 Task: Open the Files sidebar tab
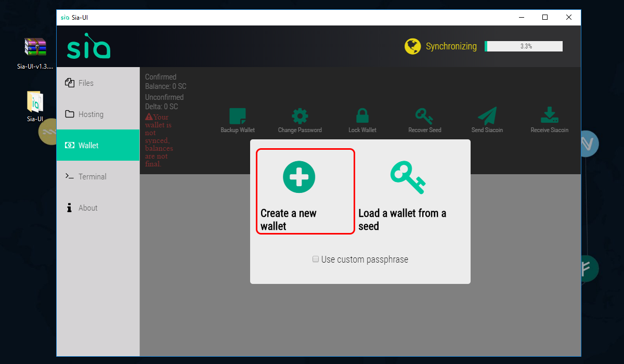point(98,83)
